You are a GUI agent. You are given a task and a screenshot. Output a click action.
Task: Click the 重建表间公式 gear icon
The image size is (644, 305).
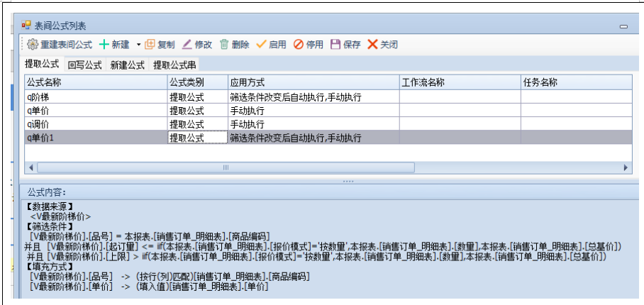[x=32, y=44]
